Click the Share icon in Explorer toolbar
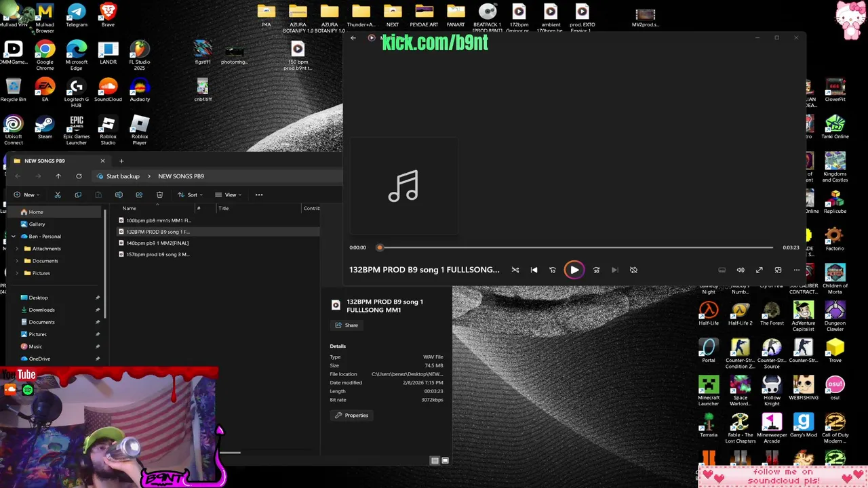This screenshot has height=488, width=868. 139,195
